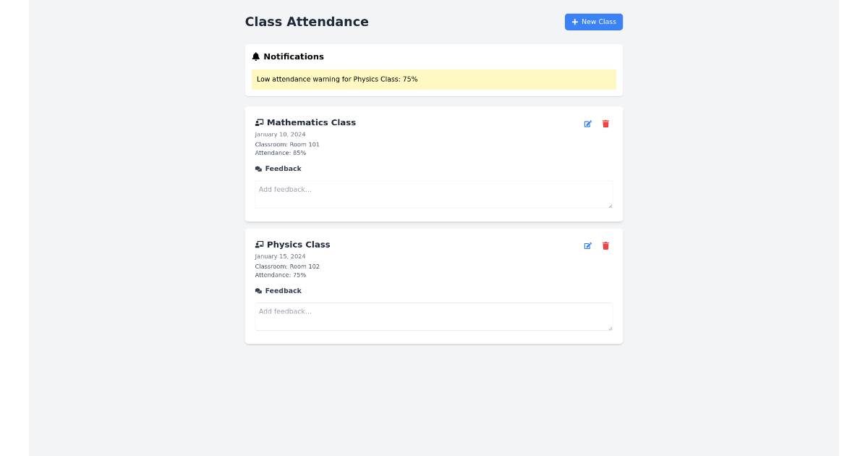Screen dimensions: 868x456
Task: Click the red trash icon for Physics Class
Action: coord(605,246)
